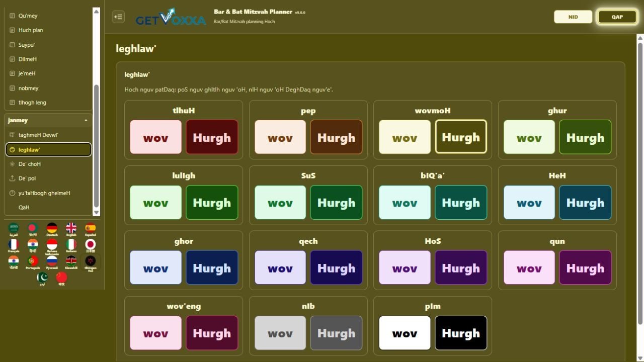Open tlhogh leng sidebar item

coord(48,103)
